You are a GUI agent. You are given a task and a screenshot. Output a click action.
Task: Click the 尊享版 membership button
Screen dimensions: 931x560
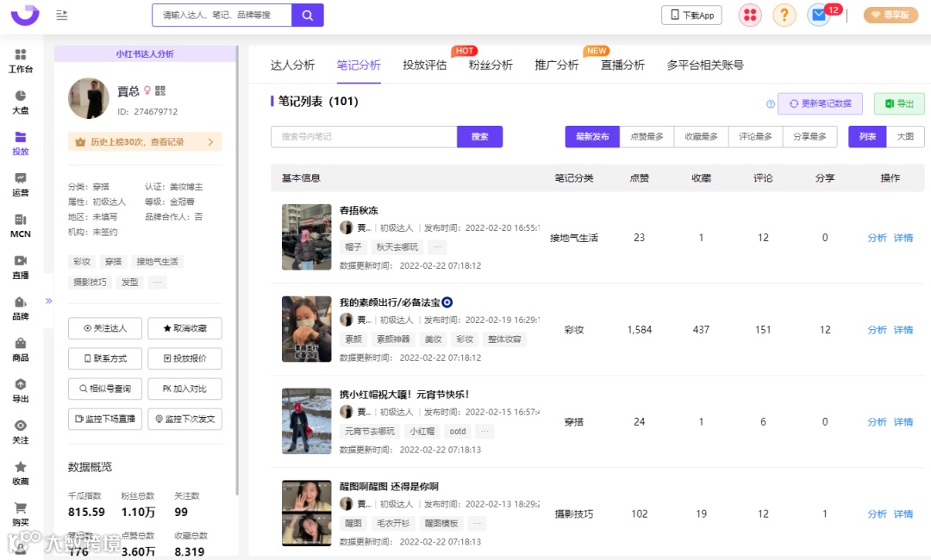(x=890, y=15)
